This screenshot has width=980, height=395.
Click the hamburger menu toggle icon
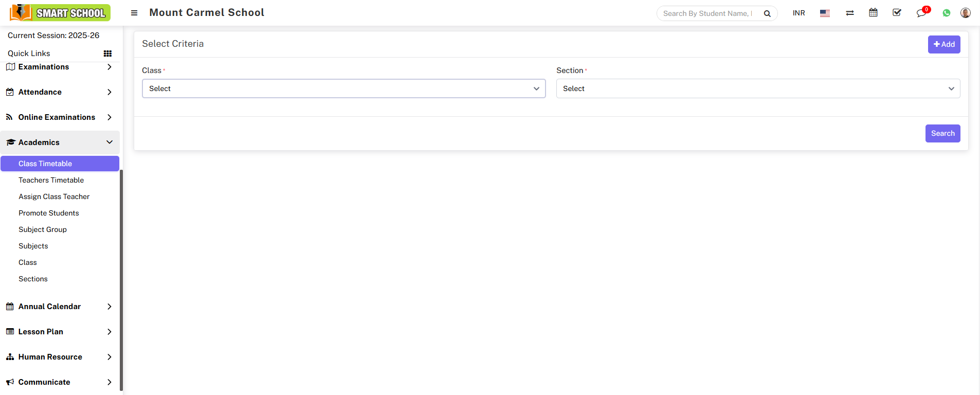[134, 13]
